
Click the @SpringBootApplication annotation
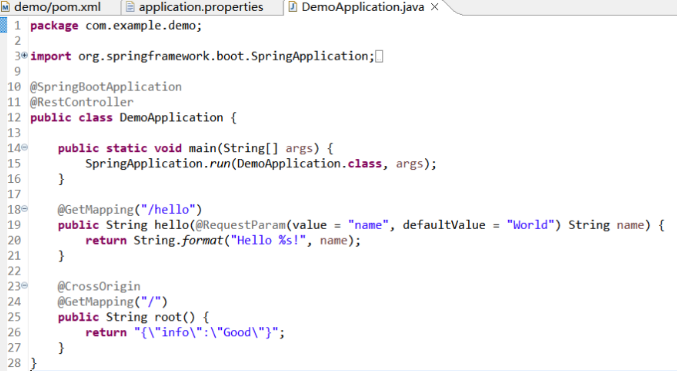[x=106, y=87]
